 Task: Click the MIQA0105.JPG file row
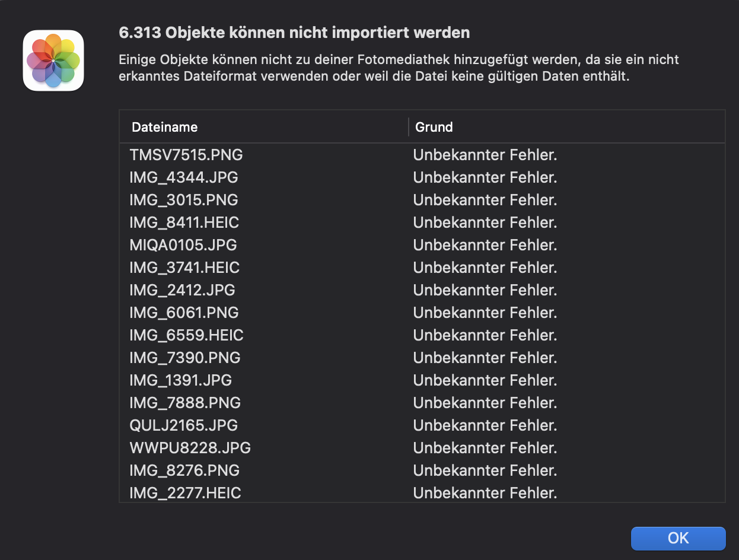pyautogui.click(x=183, y=245)
